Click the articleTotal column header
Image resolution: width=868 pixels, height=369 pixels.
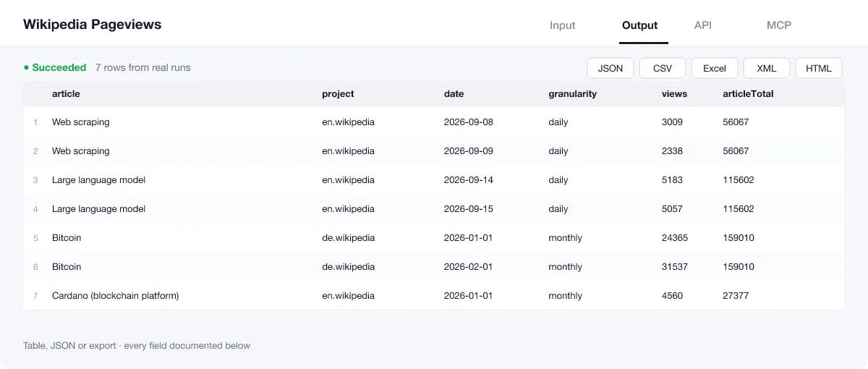pos(748,94)
